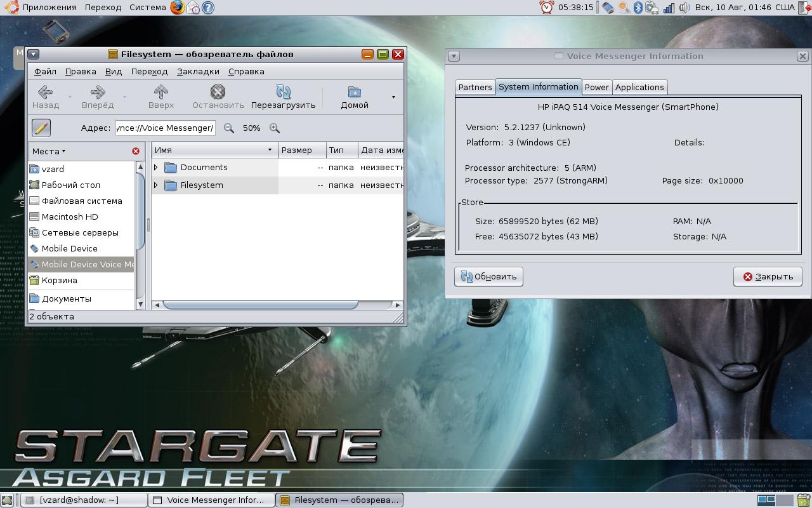This screenshot has height=508, width=812.
Task: Expand the Filesystem folder row
Action: coord(156,185)
